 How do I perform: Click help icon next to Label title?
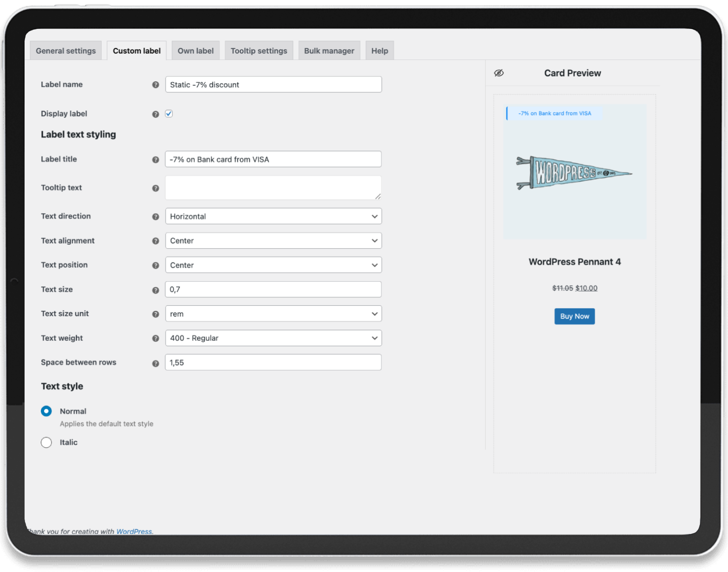point(155,160)
